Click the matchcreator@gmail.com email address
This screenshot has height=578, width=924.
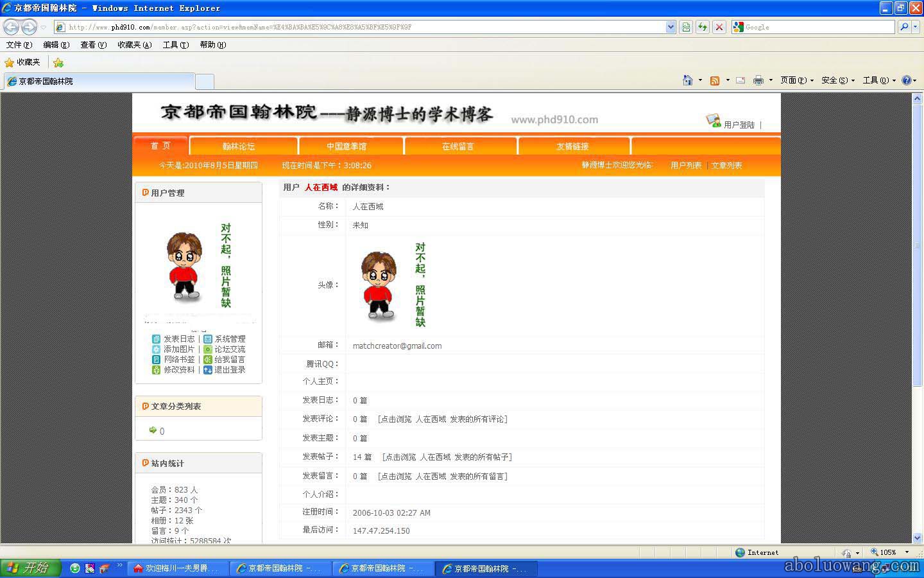397,346
